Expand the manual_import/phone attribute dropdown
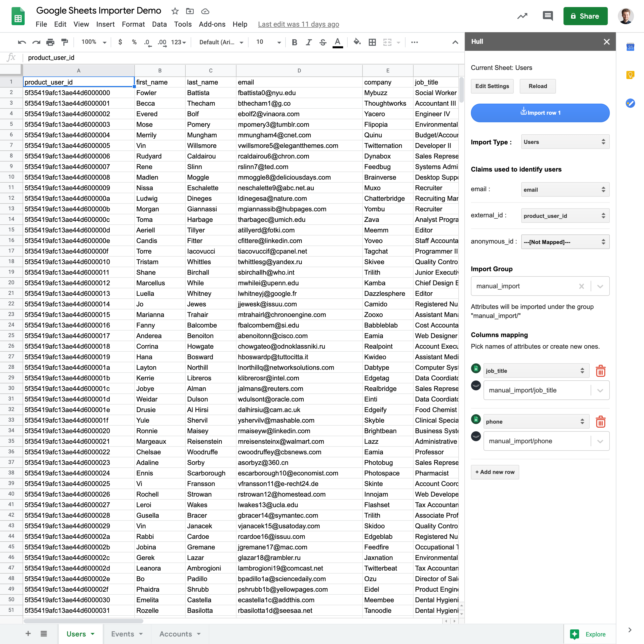This screenshot has height=644, width=644. (x=600, y=441)
